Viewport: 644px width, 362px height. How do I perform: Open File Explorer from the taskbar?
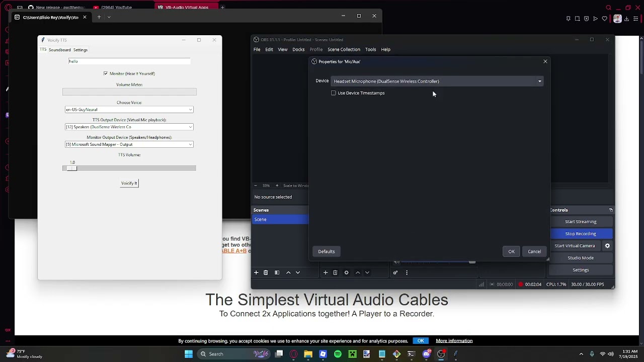click(x=308, y=354)
